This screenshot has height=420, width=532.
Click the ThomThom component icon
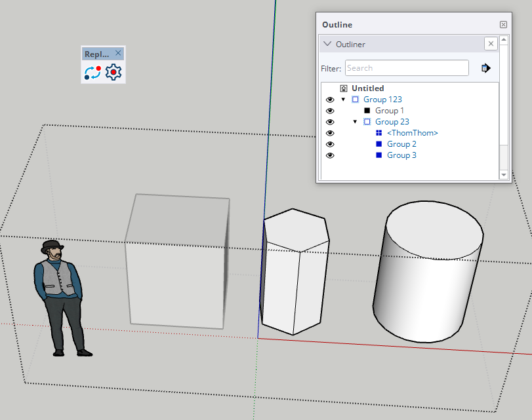pyautogui.click(x=379, y=133)
